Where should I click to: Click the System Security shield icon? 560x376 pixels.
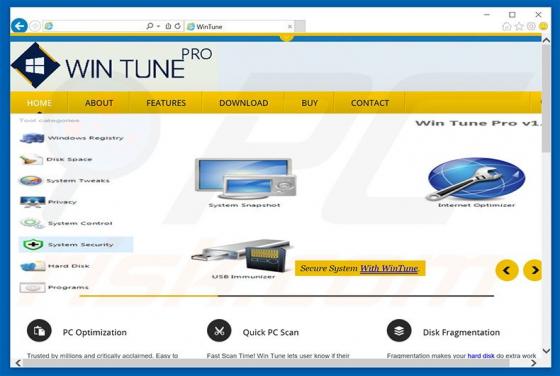(33, 245)
